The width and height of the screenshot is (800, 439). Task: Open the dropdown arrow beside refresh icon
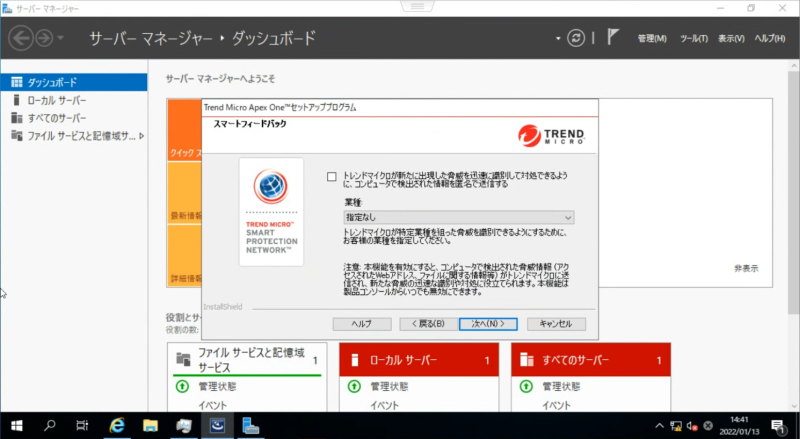558,38
